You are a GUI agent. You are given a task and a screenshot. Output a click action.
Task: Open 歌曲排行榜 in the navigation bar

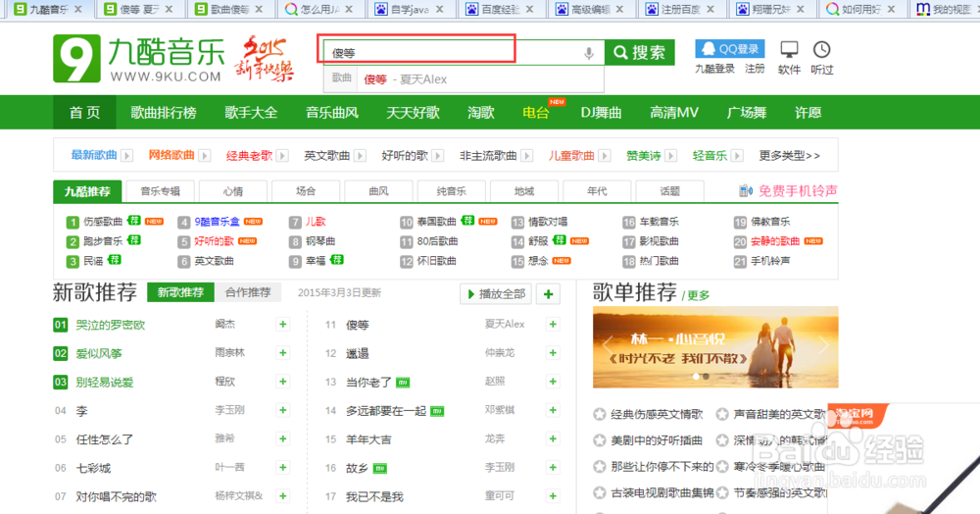163,113
